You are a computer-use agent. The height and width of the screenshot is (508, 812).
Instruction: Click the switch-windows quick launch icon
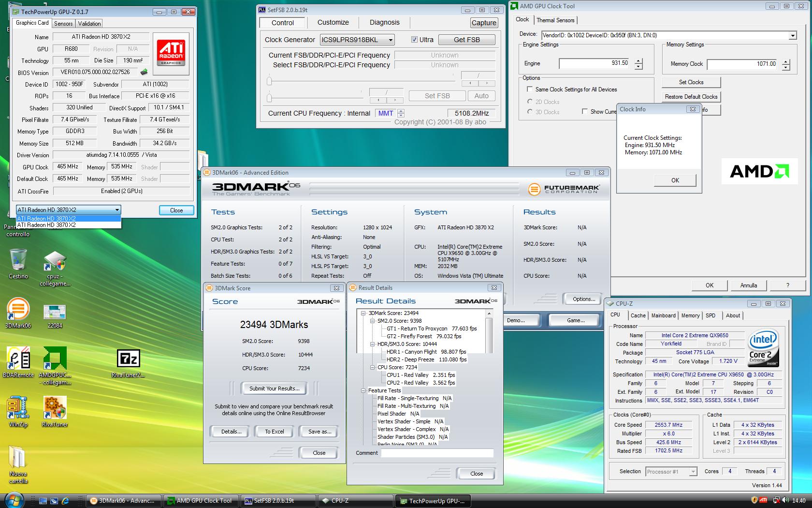pos(54,501)
